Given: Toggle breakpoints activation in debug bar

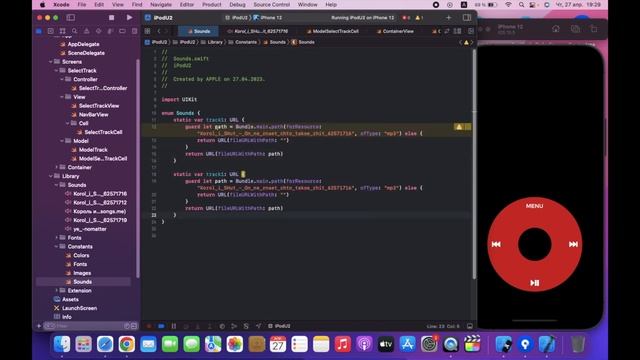Looking at the screenshot, I should 161,326.
